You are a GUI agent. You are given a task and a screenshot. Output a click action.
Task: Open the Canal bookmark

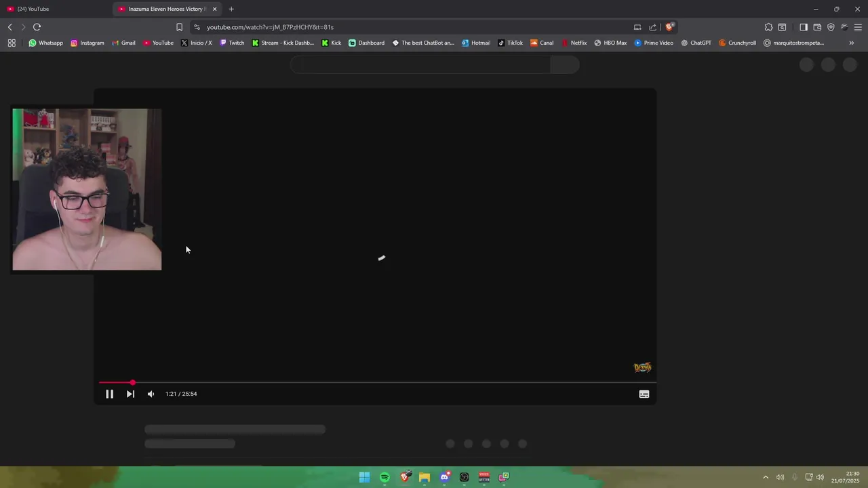pyautogui.click(x=542, y=43)
